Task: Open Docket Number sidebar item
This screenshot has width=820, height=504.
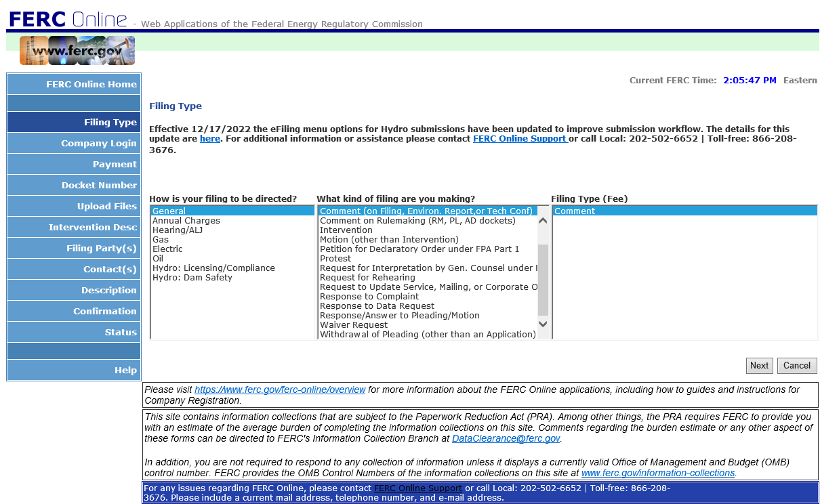Action: tap(74, 185)
